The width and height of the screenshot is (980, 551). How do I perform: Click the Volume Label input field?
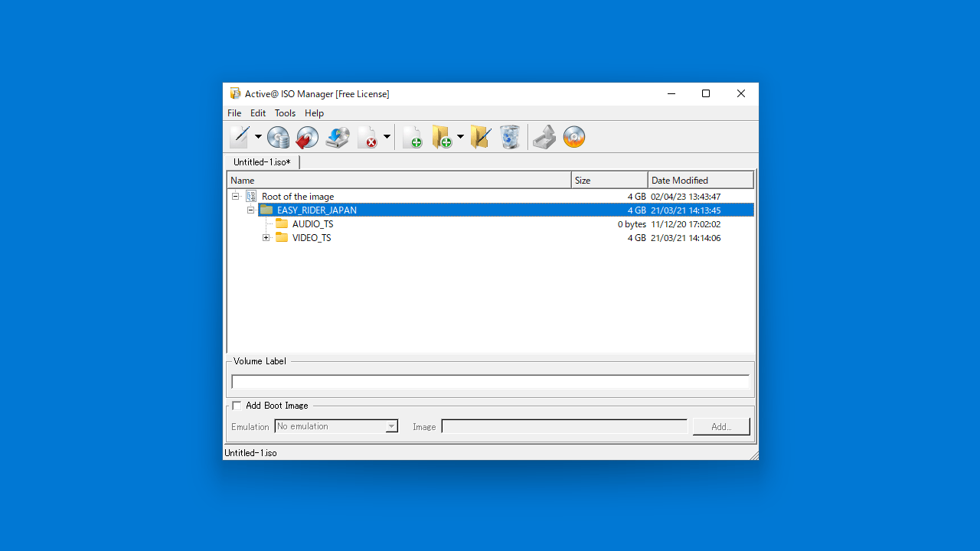click(x=490, y=382)
